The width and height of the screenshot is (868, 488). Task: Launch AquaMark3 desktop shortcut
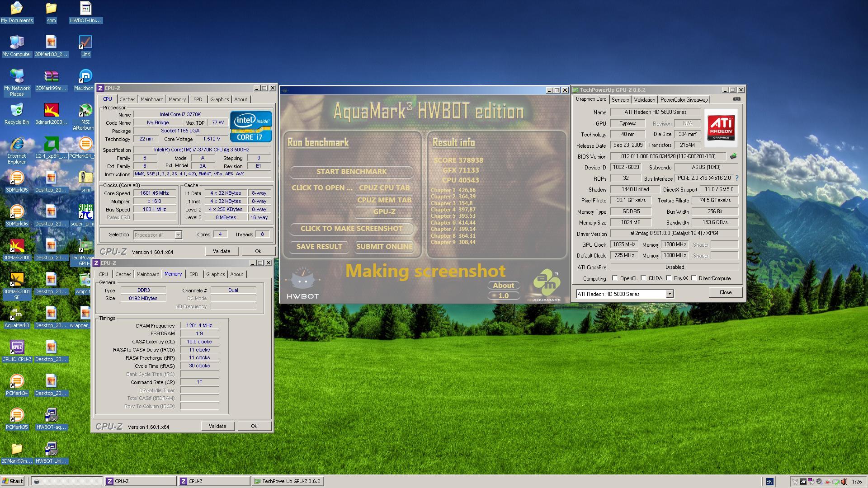(17, 317)
